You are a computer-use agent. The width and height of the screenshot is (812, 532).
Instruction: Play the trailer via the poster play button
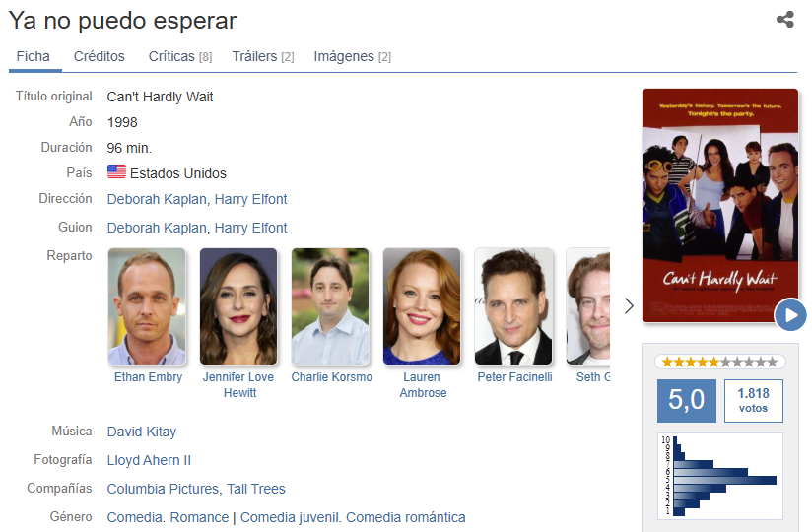[790, 314]
